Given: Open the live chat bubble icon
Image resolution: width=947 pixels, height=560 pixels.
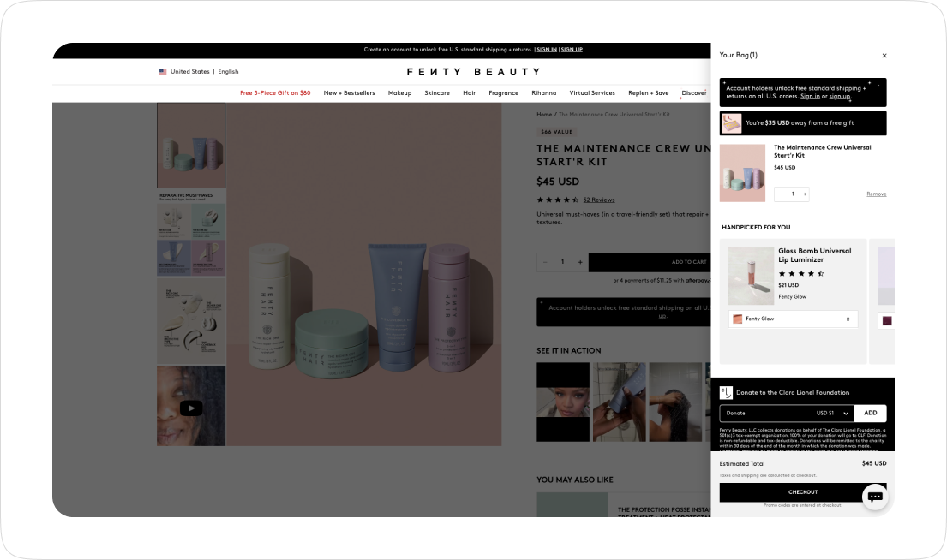Looking at the screenshot, I should coord(875,497).
